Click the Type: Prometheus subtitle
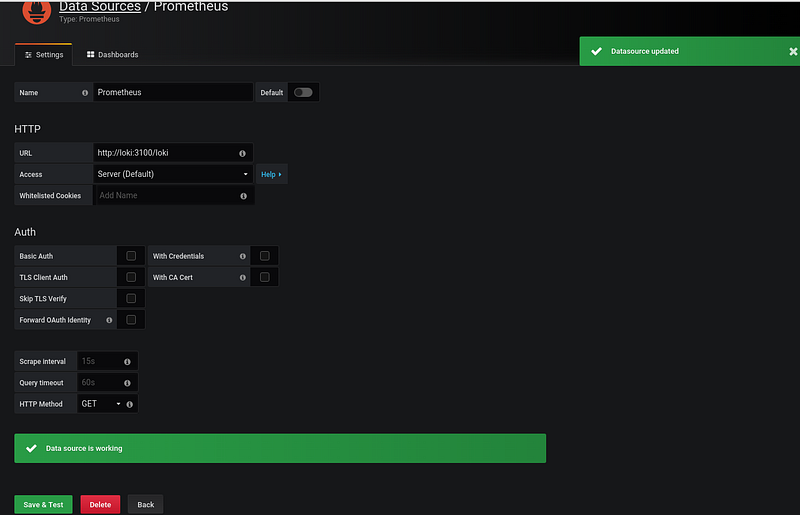 (x=89, y=19)
